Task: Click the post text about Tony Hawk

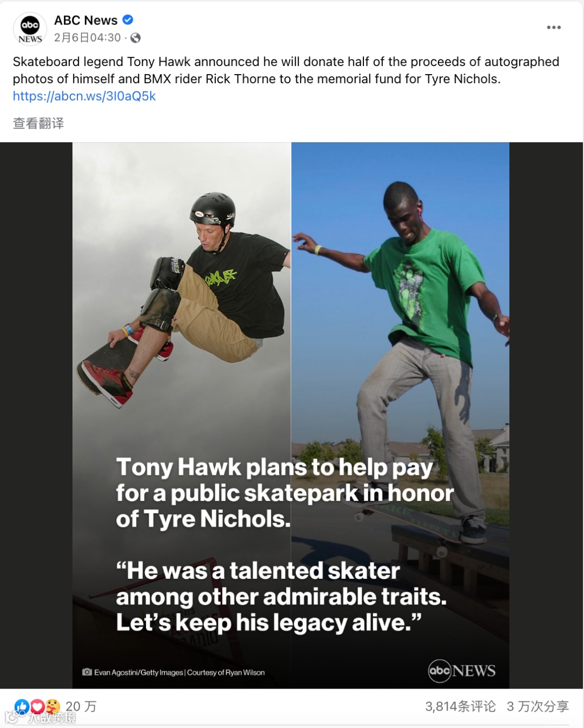Action: [286, 70]
